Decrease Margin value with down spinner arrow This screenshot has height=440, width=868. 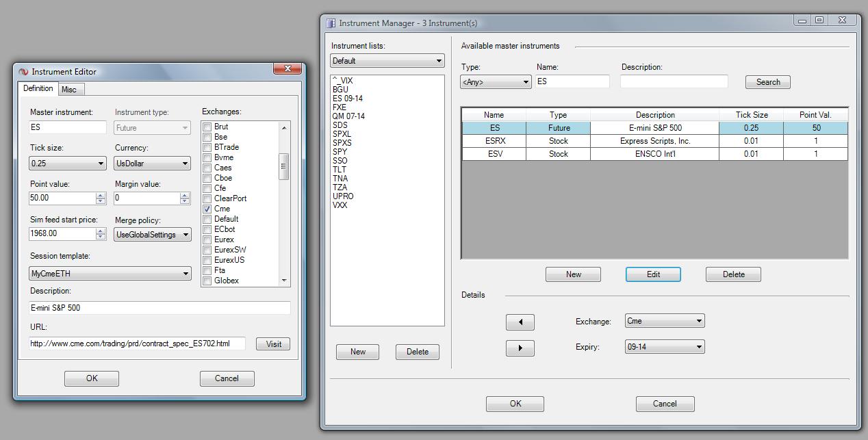point(185,201)
